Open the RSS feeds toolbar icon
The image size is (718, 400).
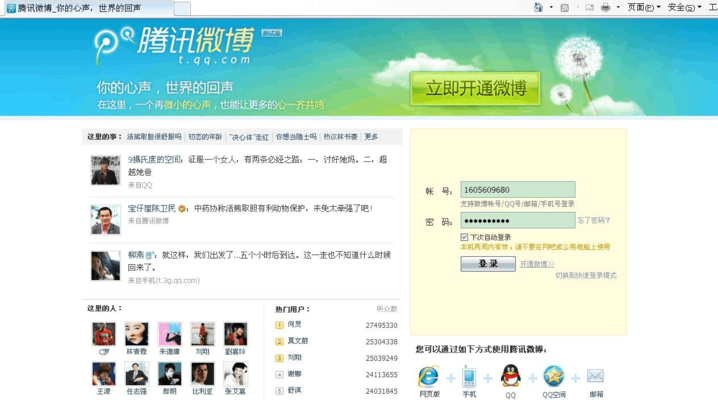[565, 7]
